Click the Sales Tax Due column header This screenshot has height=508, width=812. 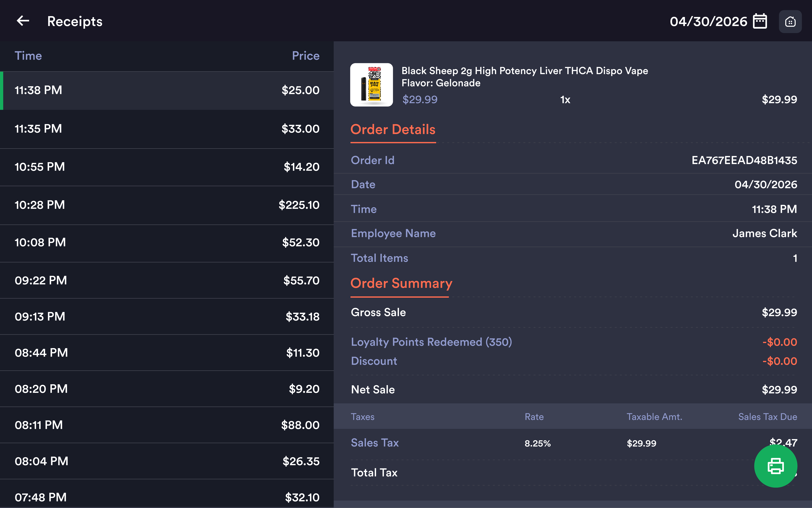point(767,417)
